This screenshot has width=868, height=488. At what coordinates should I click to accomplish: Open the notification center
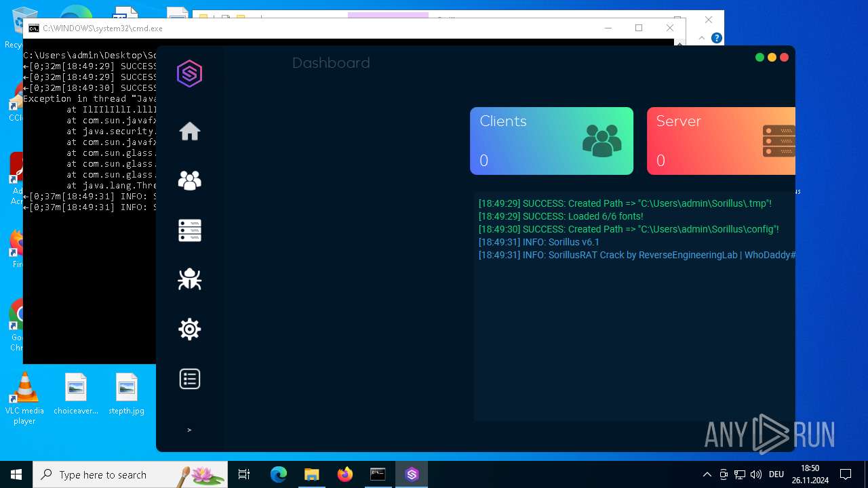[x=846, y=474]
